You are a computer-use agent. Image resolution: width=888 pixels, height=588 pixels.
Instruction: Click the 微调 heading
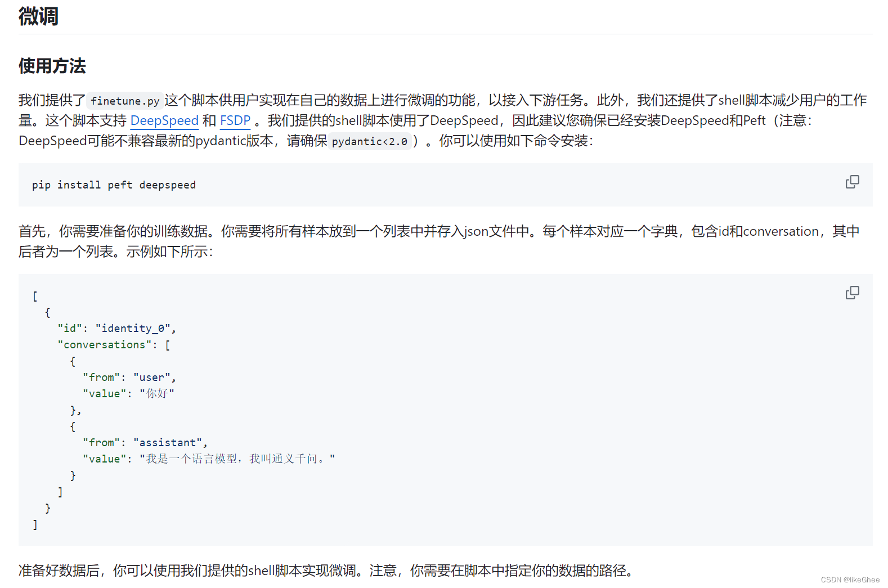(x=38, y=16)
